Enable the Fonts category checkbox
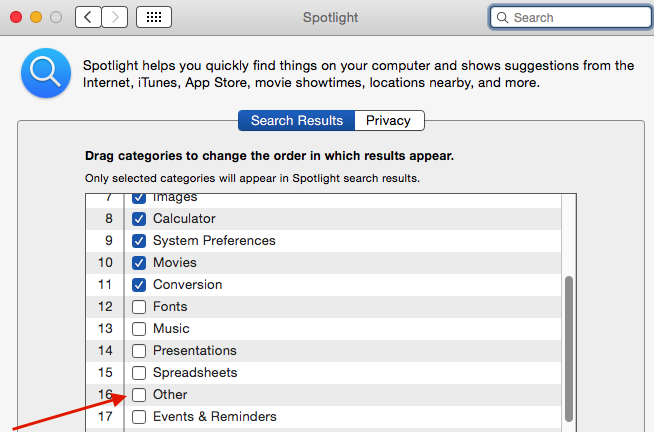Viewport: 654px width, 432px height. coord(139,307)
